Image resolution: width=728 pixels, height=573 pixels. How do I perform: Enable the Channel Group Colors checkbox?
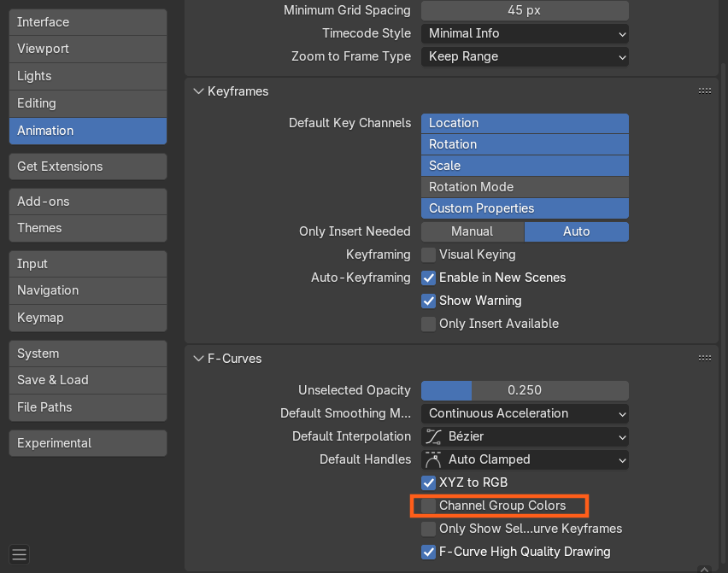point(429,506)
